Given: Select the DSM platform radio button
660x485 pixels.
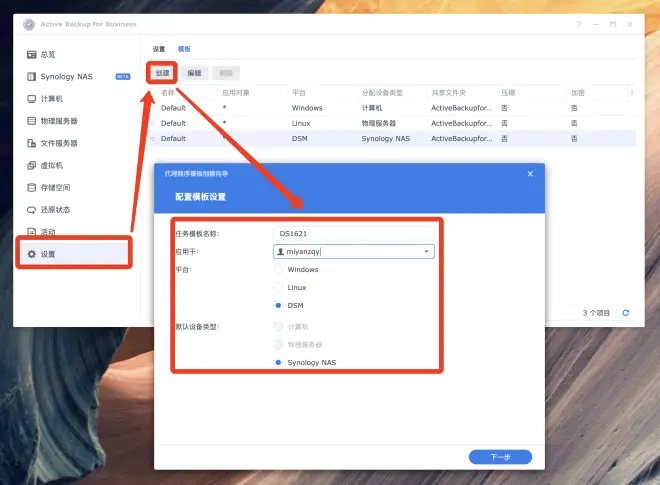Looking at the screenshot, I should pos(278,305).
